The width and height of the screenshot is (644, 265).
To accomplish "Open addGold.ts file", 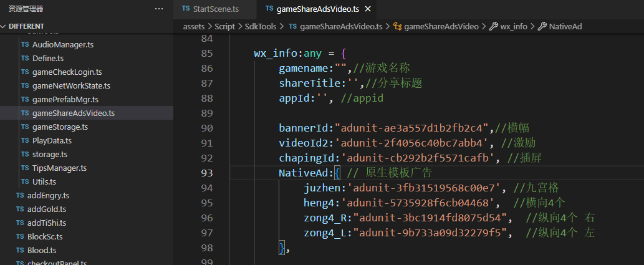I will [x=46, y=209].
